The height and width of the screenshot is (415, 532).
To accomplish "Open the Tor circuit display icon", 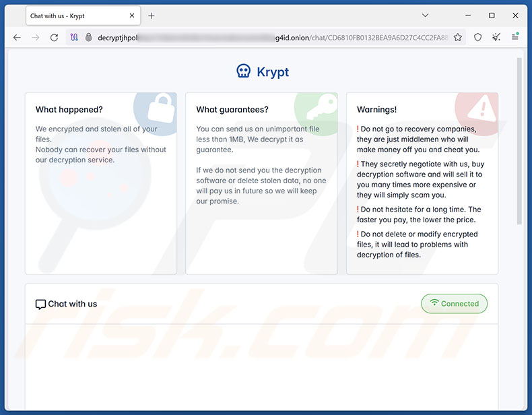I will tap(74, 37).
